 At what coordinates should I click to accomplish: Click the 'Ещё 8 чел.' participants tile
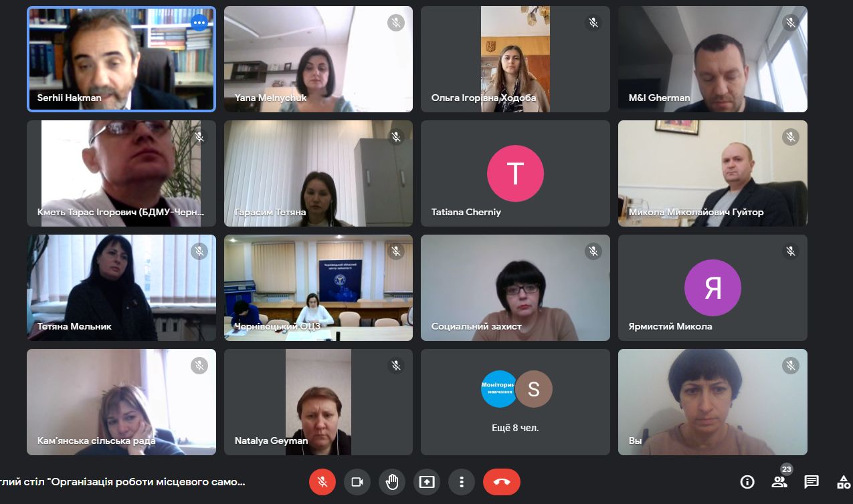(515, 402)
